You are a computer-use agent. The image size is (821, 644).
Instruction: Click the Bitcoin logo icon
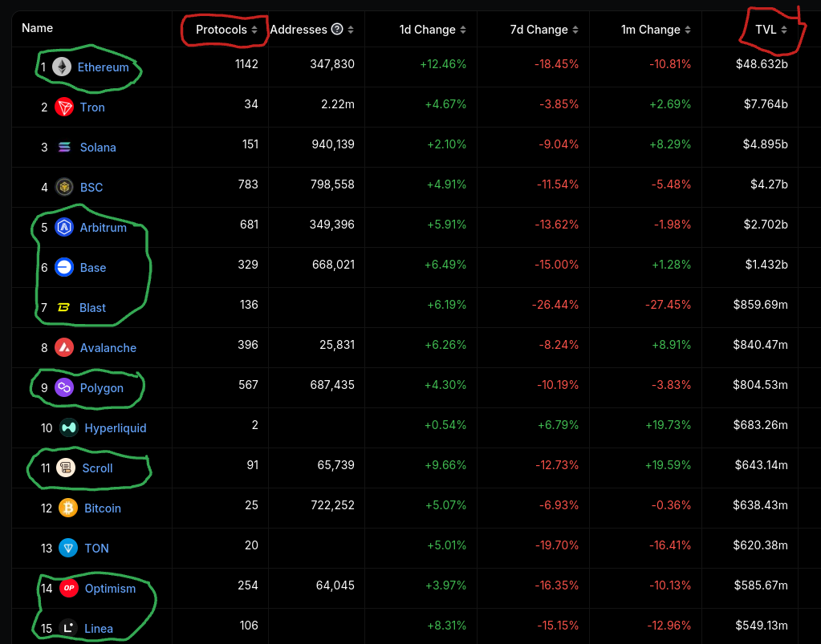tap(68, 508)
